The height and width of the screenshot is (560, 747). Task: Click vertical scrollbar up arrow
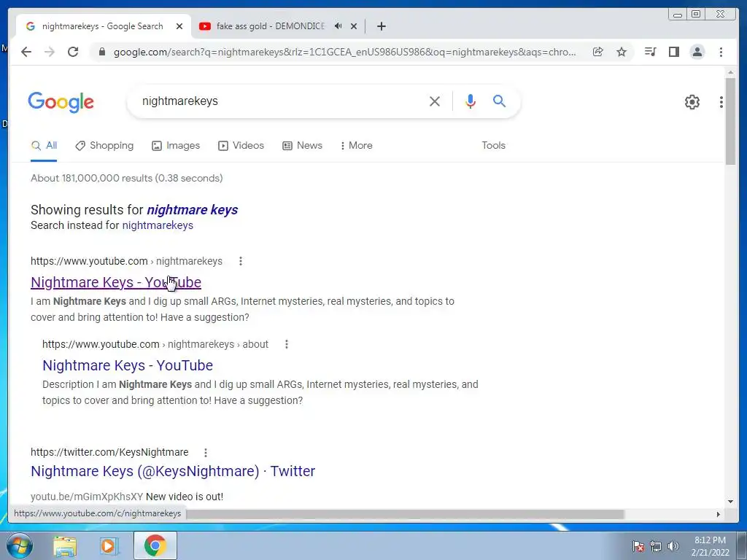click(x=731, y=72)
